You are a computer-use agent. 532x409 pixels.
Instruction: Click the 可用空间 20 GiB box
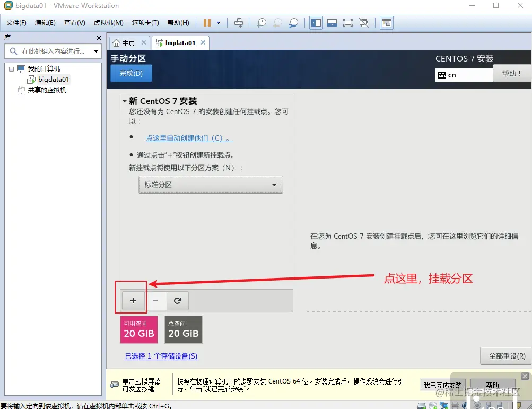coord(139,329)
